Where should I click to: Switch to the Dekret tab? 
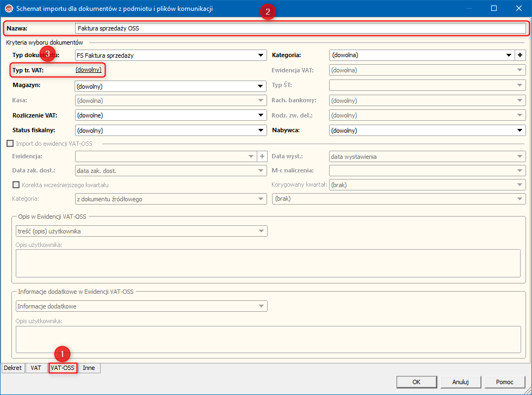[x=13, y=368]
